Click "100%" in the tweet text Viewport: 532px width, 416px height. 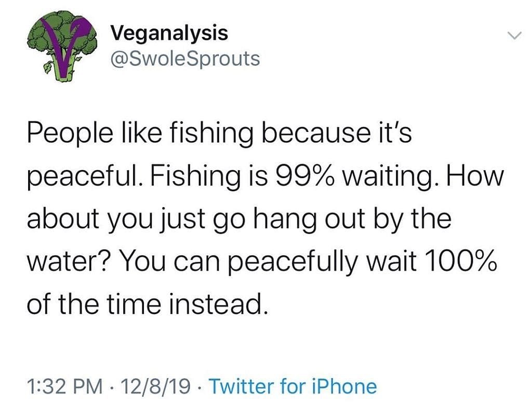pos(457,262)
